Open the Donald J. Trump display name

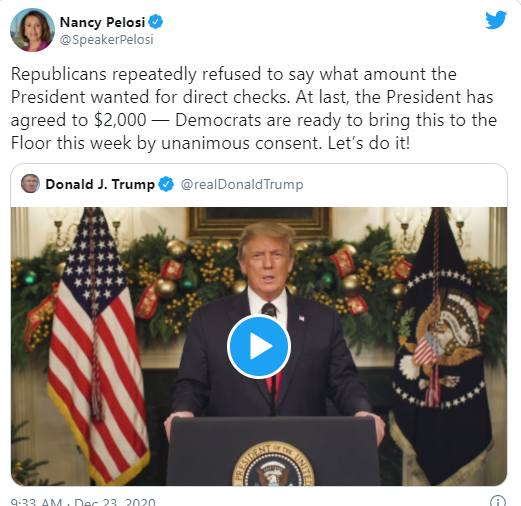click(100, 184)
